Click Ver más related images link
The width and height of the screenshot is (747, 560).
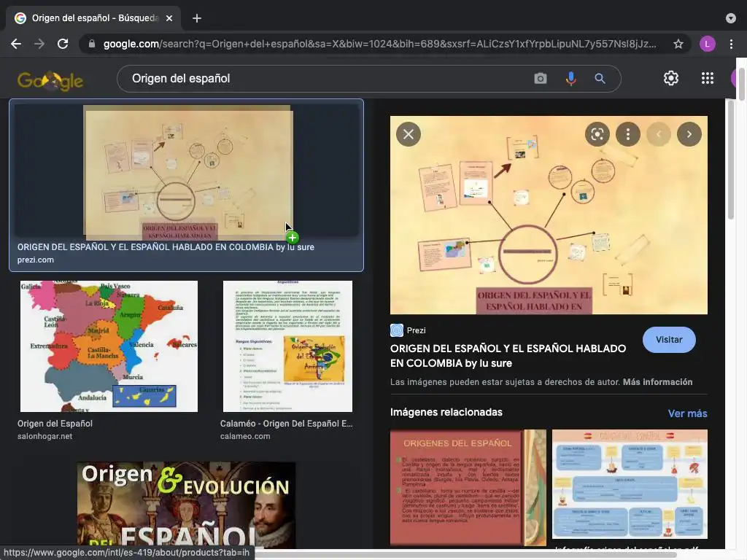coord(687,413)
